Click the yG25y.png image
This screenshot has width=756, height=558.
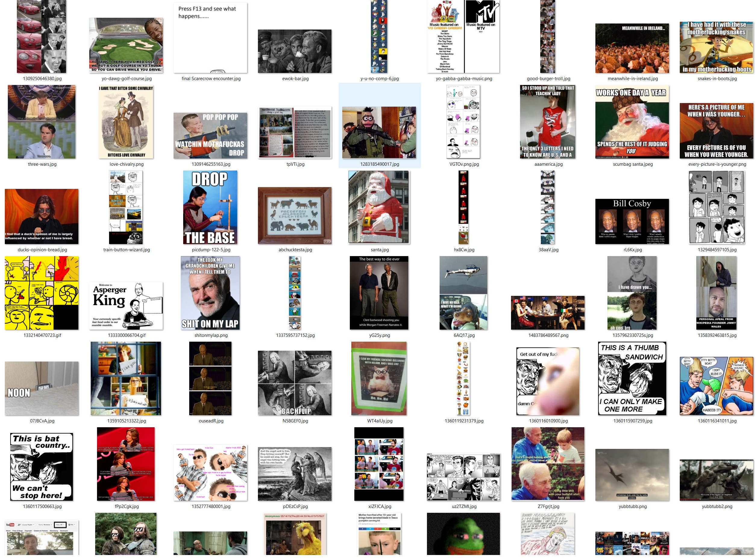pos(379,293)
